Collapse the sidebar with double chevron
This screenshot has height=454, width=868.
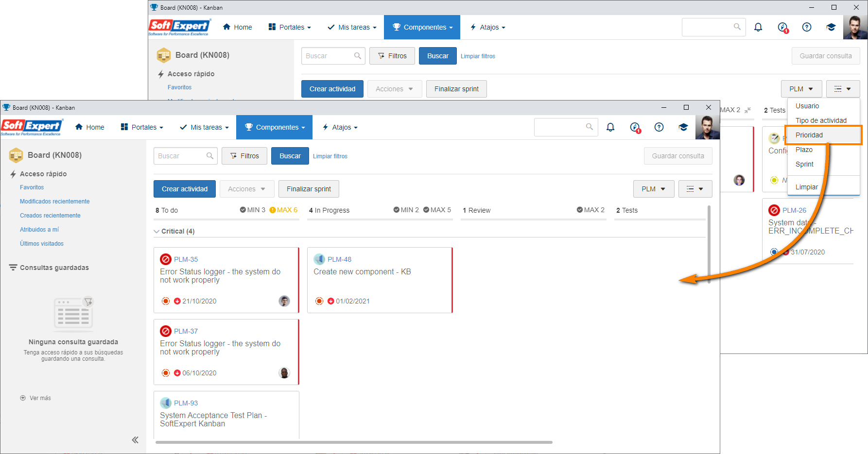point(135,440)
